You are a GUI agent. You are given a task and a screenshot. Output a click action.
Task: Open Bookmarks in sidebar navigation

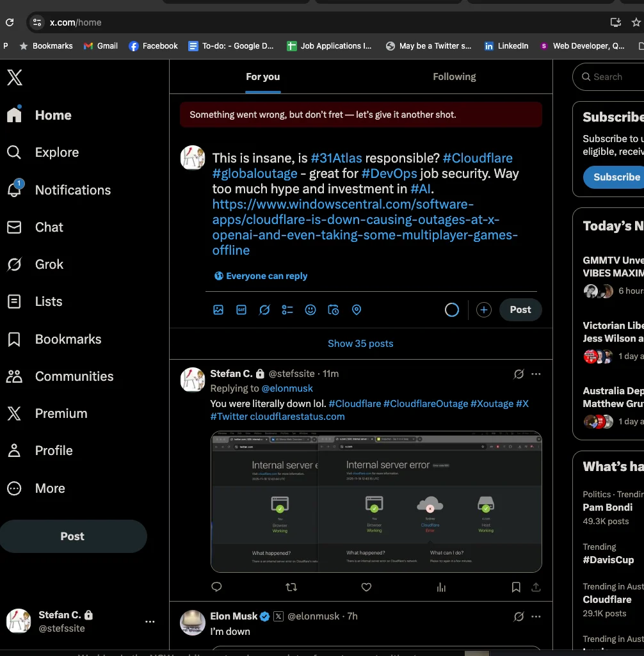point(54,339)
